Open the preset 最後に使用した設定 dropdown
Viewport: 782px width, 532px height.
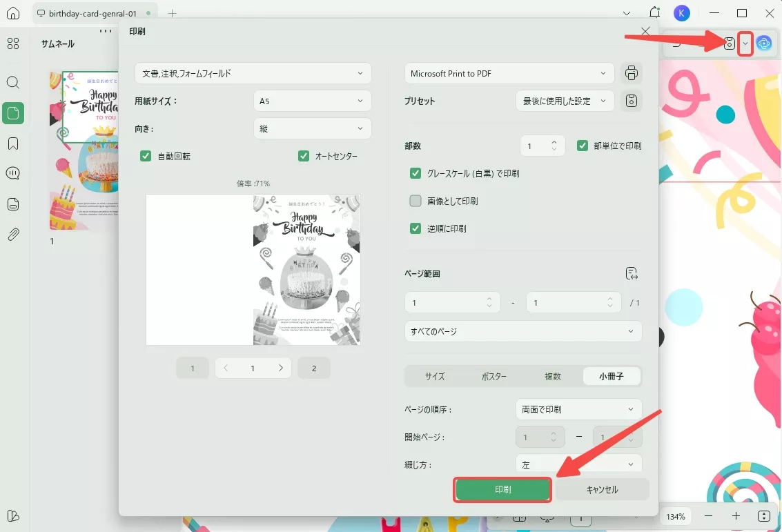[565, 101]
